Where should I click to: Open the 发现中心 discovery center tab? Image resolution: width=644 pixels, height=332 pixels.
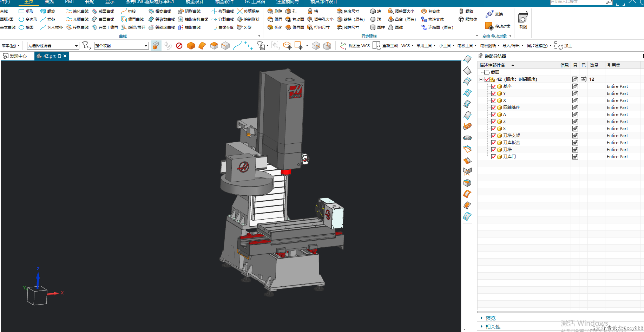(x=15, y=56)
